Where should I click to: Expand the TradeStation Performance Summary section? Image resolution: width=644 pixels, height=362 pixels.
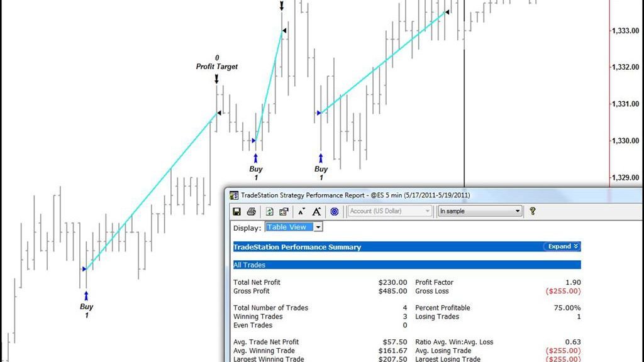click(563, 246)
